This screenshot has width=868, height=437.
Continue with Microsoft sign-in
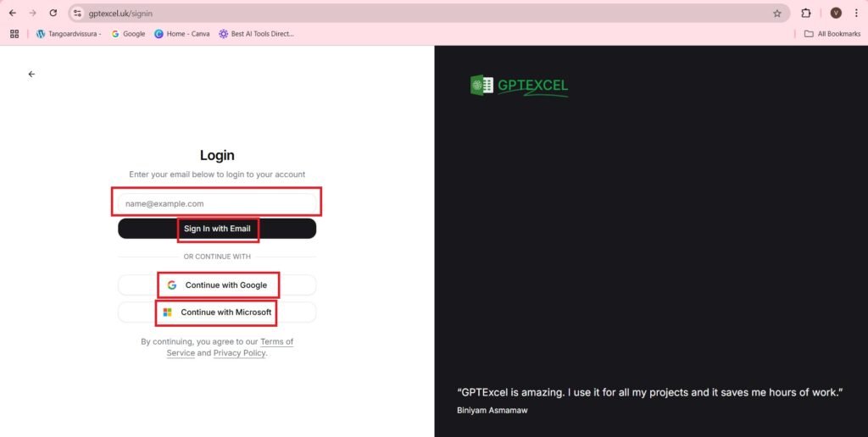click(x=217, y=312)
